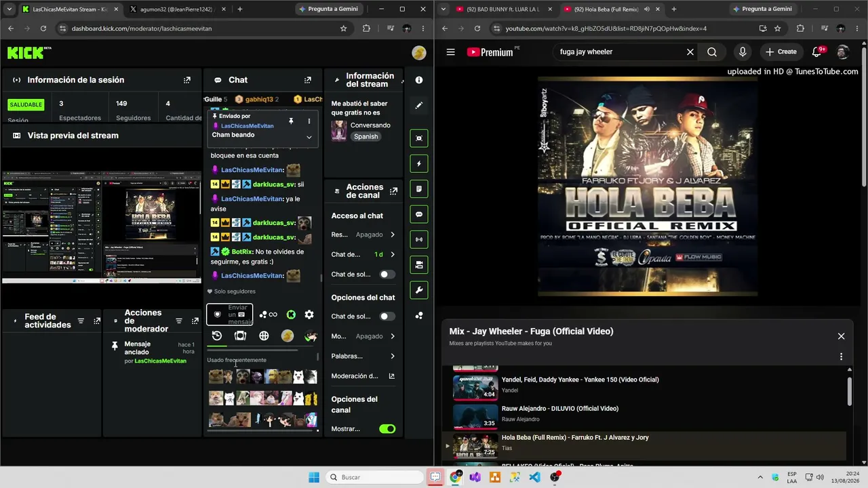This screenshot has height=488, width=868.
Task: Open three-dot menu on pinned message
Action: point(309,121)
